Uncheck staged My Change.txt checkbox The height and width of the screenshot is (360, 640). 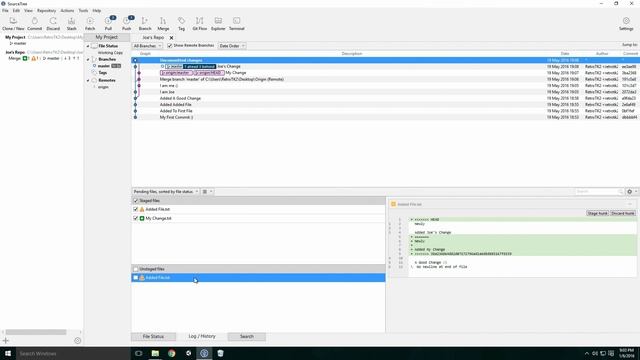click(136, 218)
